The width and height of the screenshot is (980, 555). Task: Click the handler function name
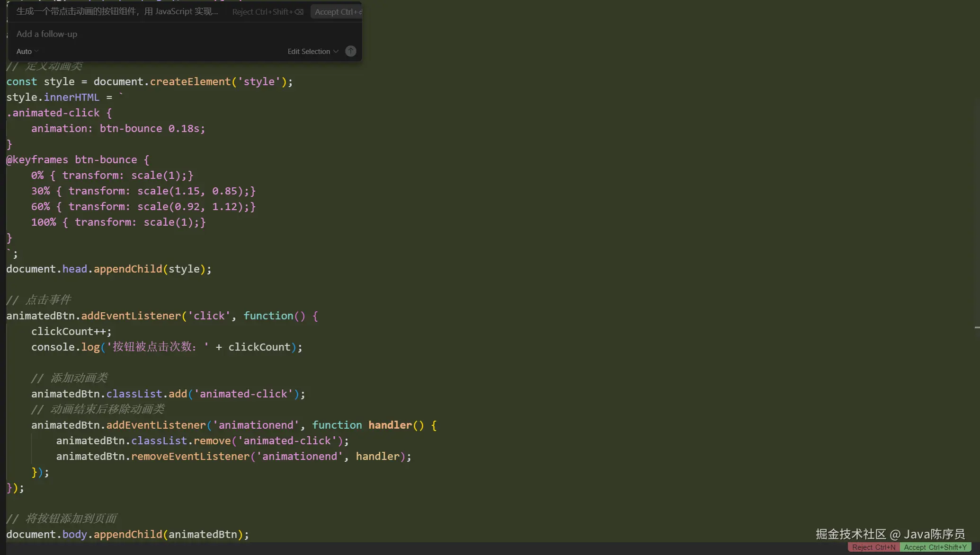(x=390, y=425)
